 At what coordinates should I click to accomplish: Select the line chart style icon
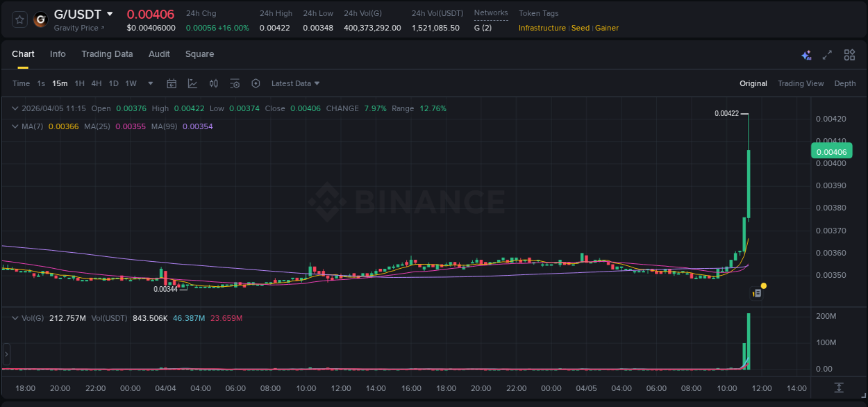193,83
